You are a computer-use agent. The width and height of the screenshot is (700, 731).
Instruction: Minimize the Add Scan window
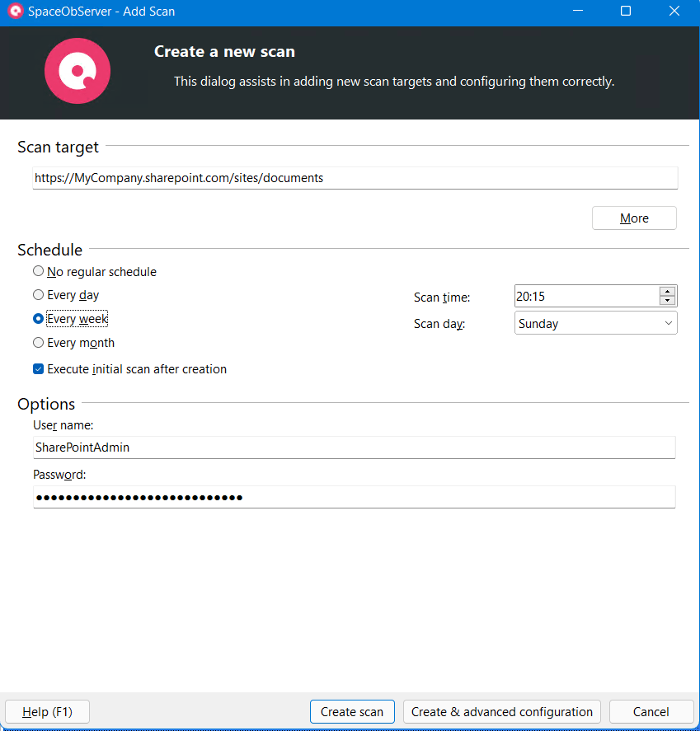[578, 11]
